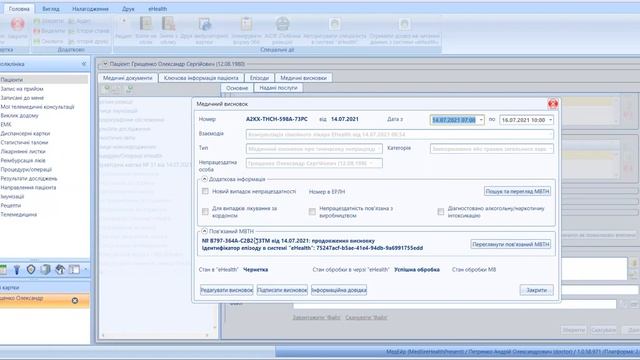The height and width of the screenshot is (360, 640).
Task: Open the Взаємодія combo box
Action: pos(400,134)
